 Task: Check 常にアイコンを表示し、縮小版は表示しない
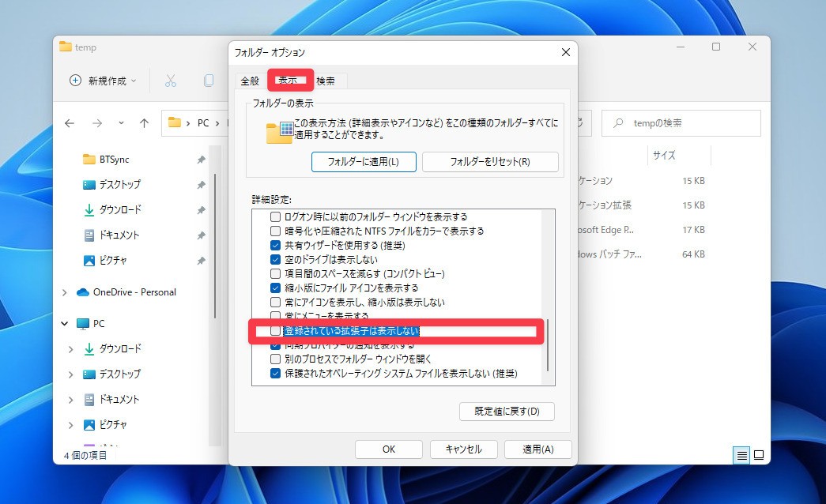(275, 302)
